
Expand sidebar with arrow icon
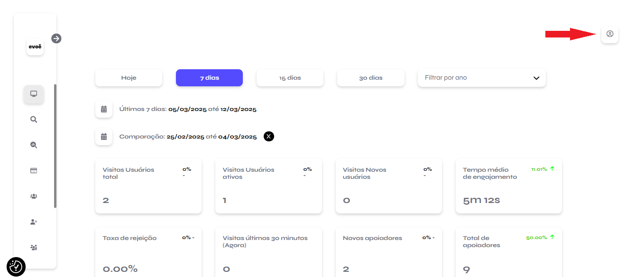56,38
